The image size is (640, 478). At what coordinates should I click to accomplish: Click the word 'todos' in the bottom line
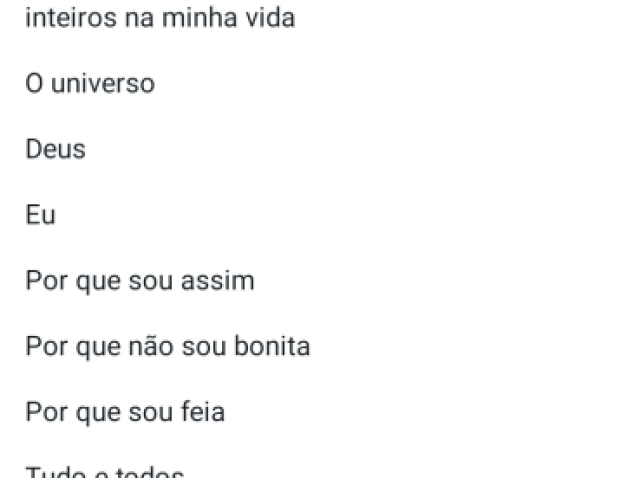coord(150,472)
